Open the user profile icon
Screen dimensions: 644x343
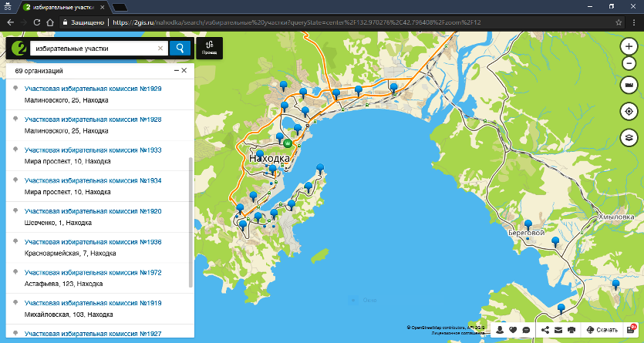coord(500,330)
